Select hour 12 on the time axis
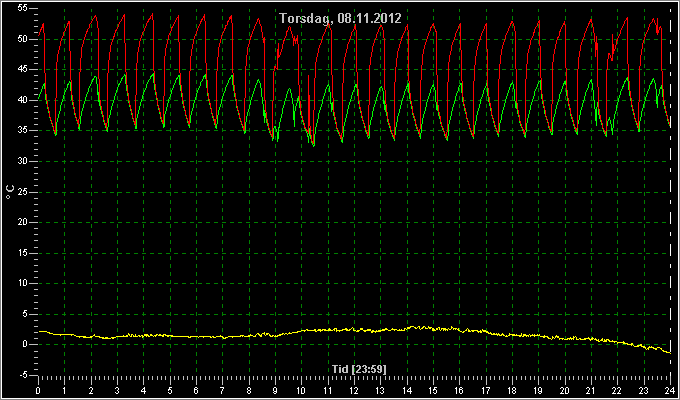Image resolution: width=680 pixels, height=400 pixels. [x=354, y=390]
